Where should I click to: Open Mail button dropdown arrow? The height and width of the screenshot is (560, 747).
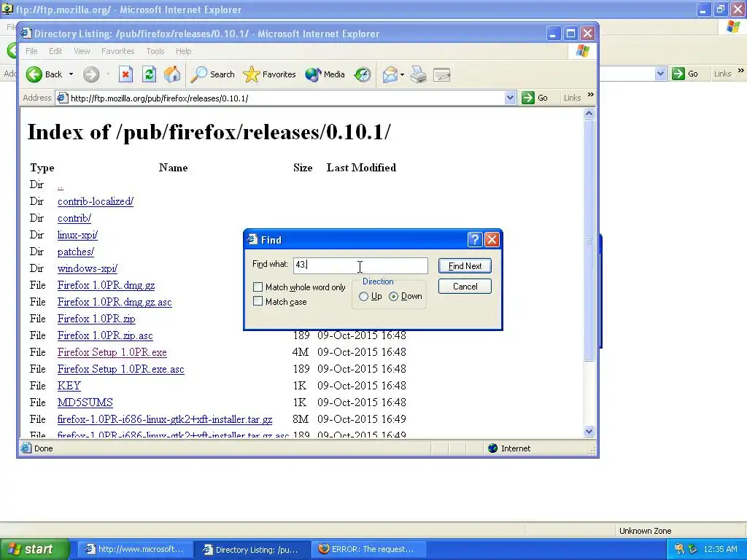click(402, 74)
